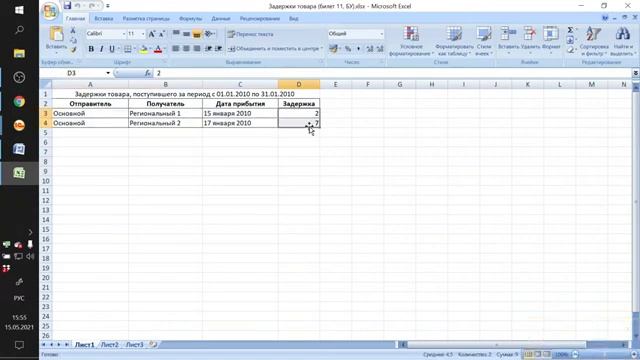Open Chrome from the taskbar
Viewport: 640px width, 360px height.
19,101
